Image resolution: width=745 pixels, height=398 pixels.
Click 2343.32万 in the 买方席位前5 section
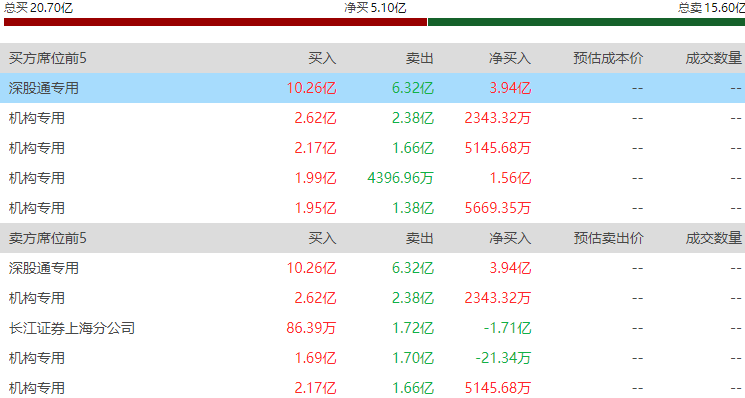point(497,118)
